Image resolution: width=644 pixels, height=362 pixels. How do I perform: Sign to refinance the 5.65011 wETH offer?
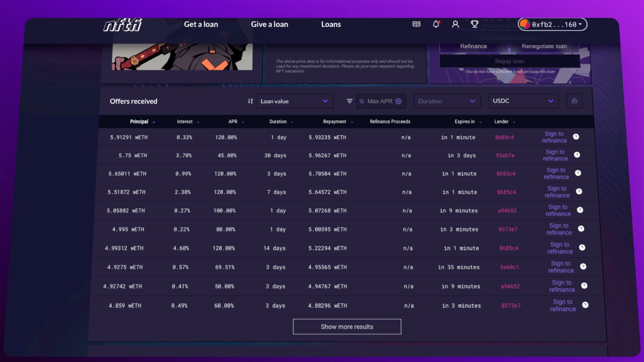point(556,173)
